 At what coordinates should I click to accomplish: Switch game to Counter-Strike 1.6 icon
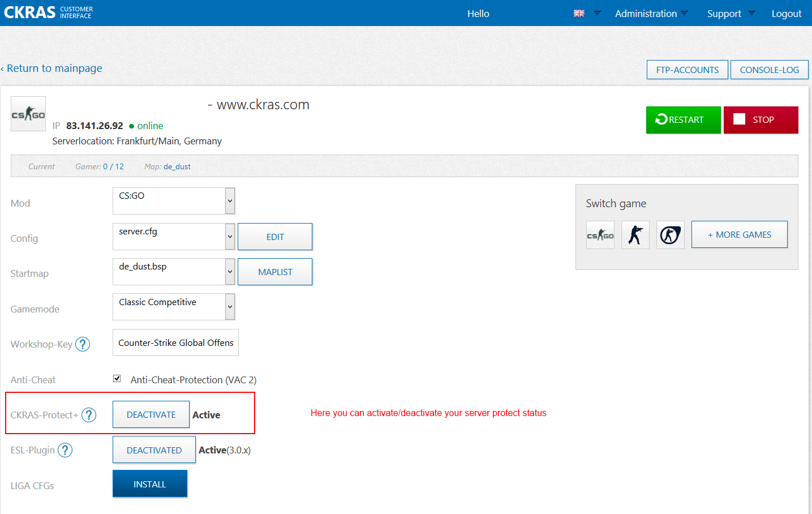point(671,235)
